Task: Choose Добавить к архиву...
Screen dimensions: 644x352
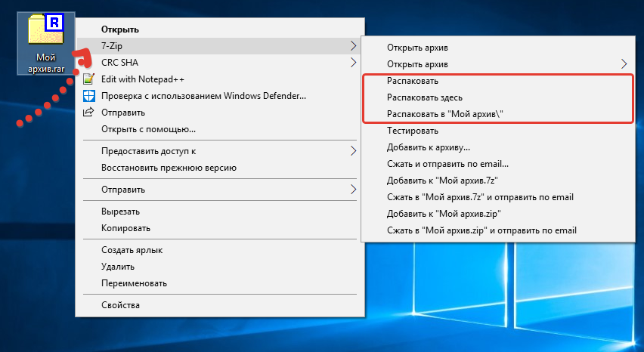Action: [498, 147]
